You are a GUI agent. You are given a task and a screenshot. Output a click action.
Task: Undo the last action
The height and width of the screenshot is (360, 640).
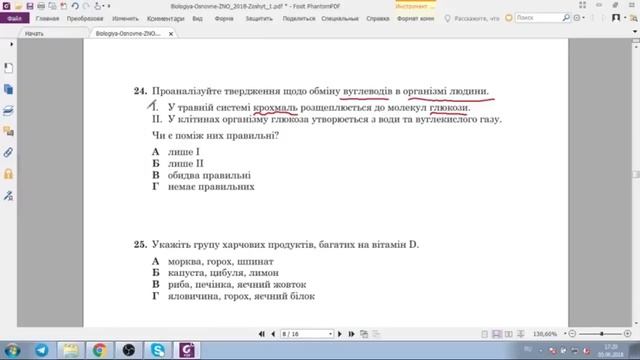pyautogui.click(x=75, y=6)
